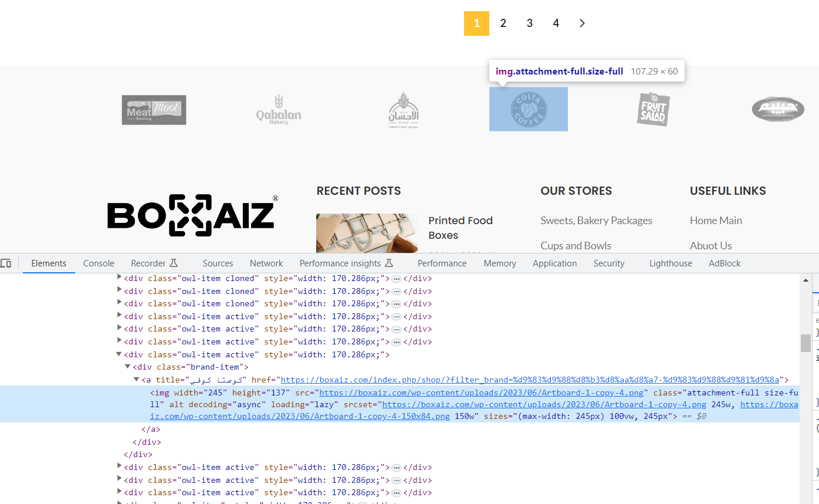Switch to the Network tab
This screenshot has height=504, width=819.
tap(266, 263)
